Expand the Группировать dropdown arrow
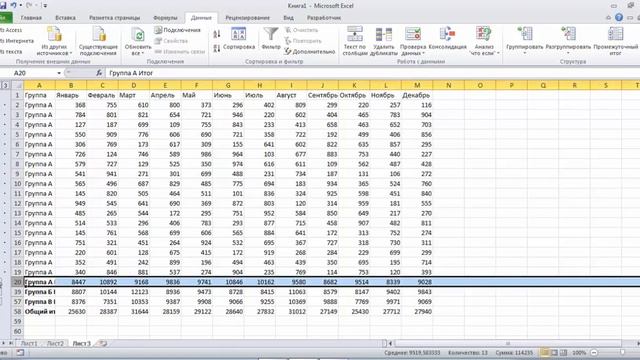This screenshot has width=640, height=360. coord(524,53)
